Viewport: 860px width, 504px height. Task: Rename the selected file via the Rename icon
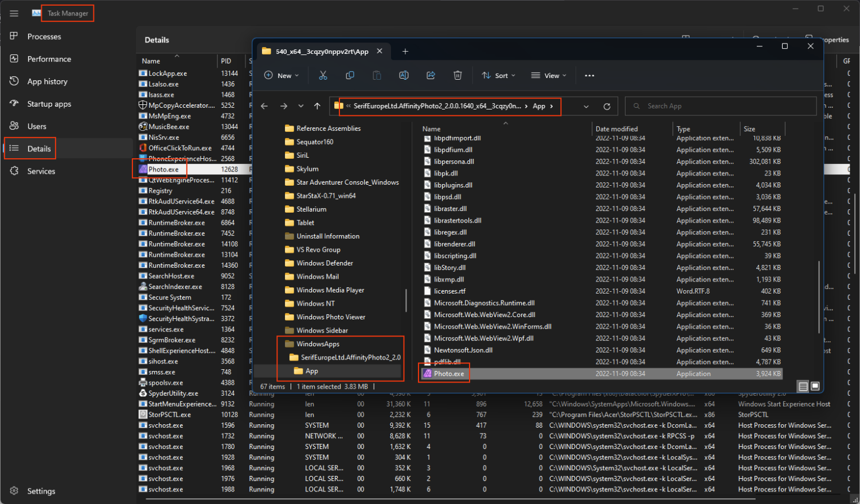click(x=404, y=75)
